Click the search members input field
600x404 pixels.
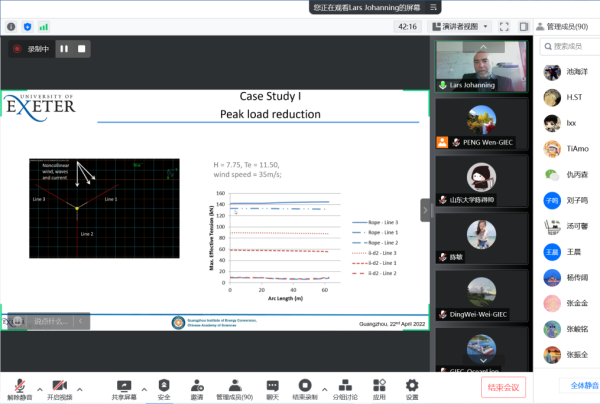click(x=570, y=46)
